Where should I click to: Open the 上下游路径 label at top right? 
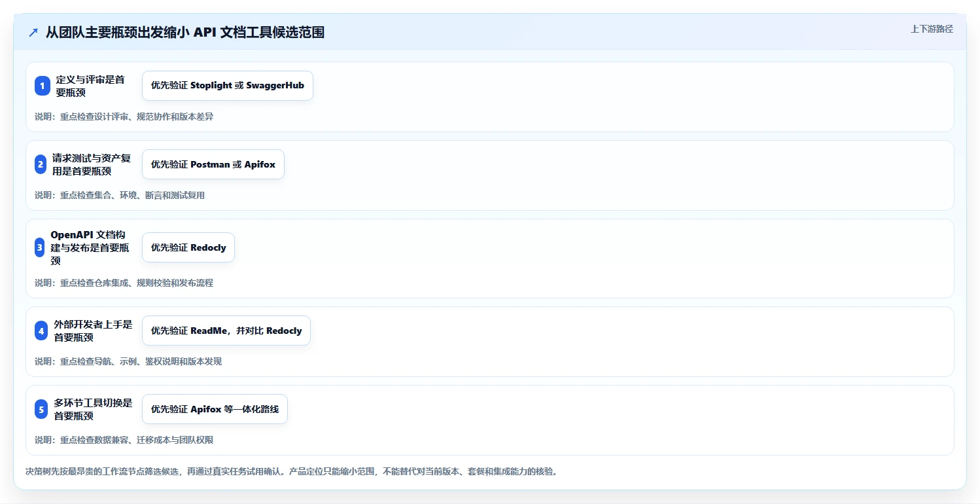[x=932, y=29]
